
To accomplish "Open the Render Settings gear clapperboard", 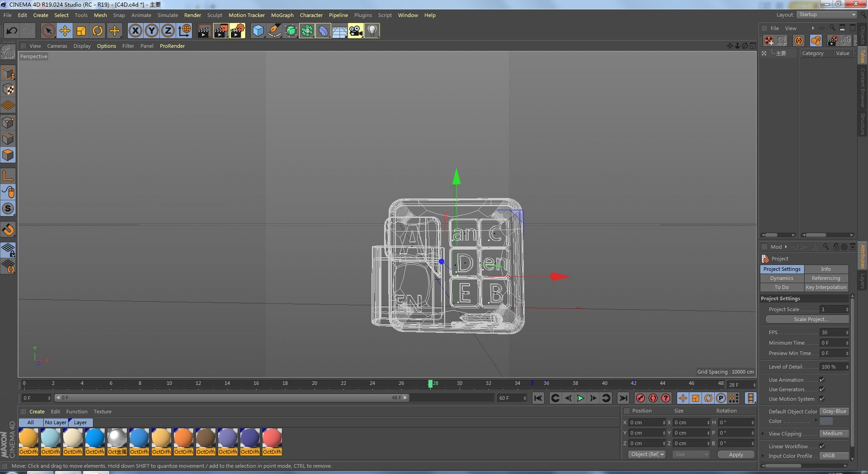I will (x=237, y=31).
